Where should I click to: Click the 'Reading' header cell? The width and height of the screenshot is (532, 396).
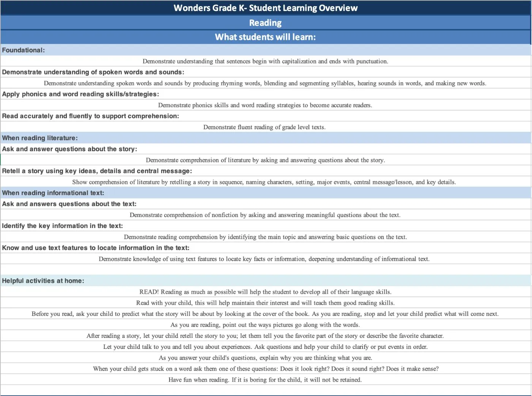coord(266,23)
